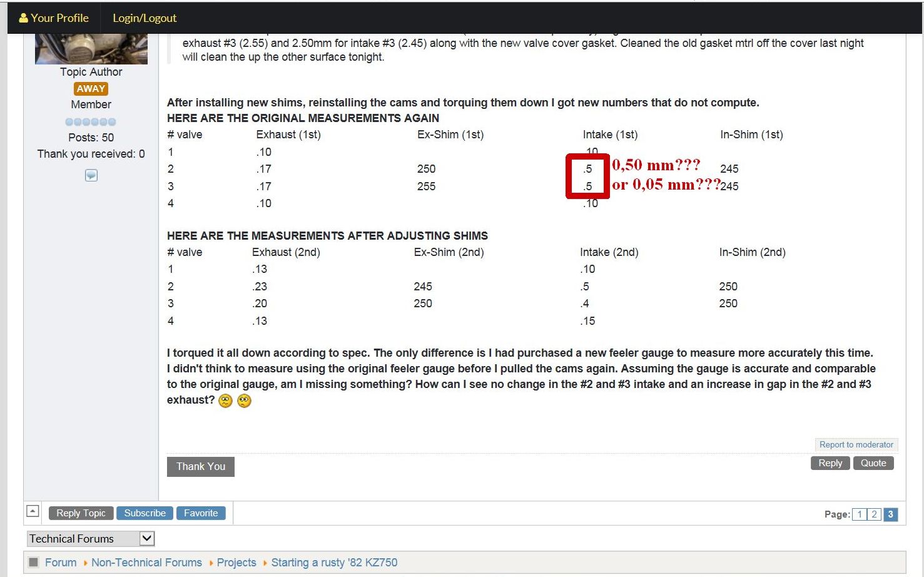Click the user icon beside Your Profile
The height and width of the screenshot is (577, 924).
[23, 18]
